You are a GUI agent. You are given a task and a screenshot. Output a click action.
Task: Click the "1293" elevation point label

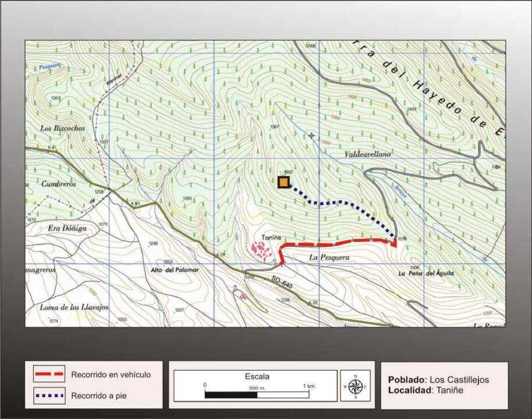click(x=187, y=198)
